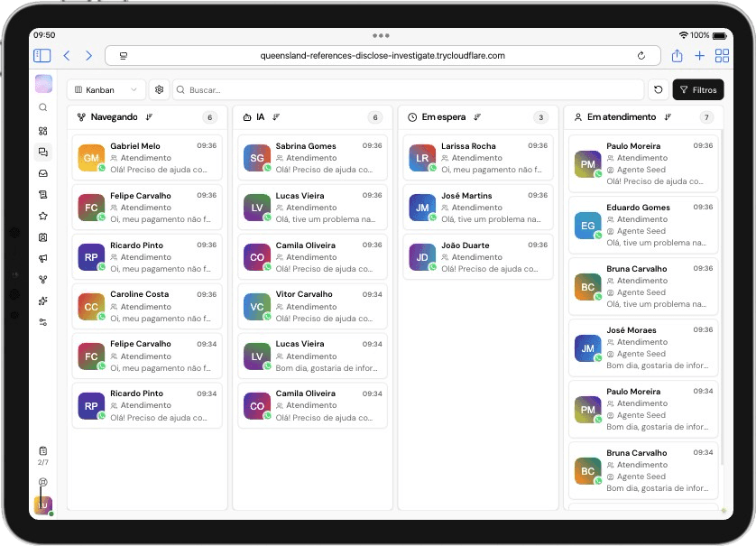This screenshot has height=546, width=756.
Task: Open the Safari share menu
Action: (677, 56)
